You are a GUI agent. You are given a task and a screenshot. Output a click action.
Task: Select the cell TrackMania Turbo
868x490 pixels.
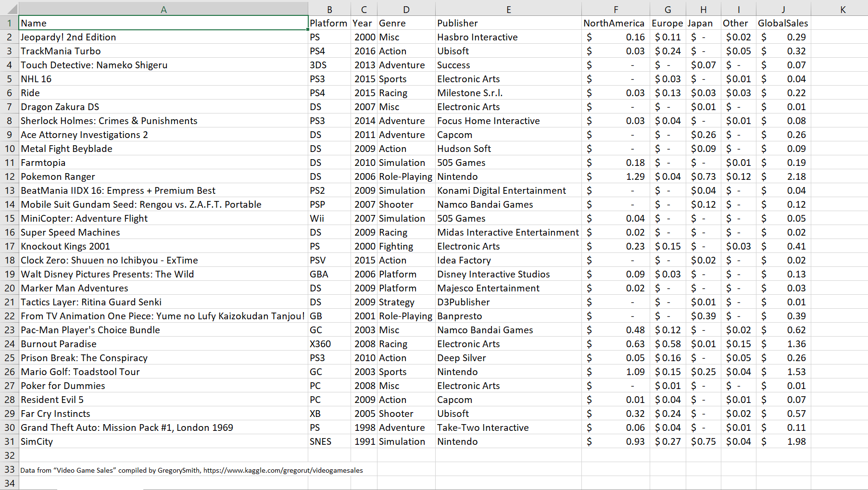(x=164, y=51)
